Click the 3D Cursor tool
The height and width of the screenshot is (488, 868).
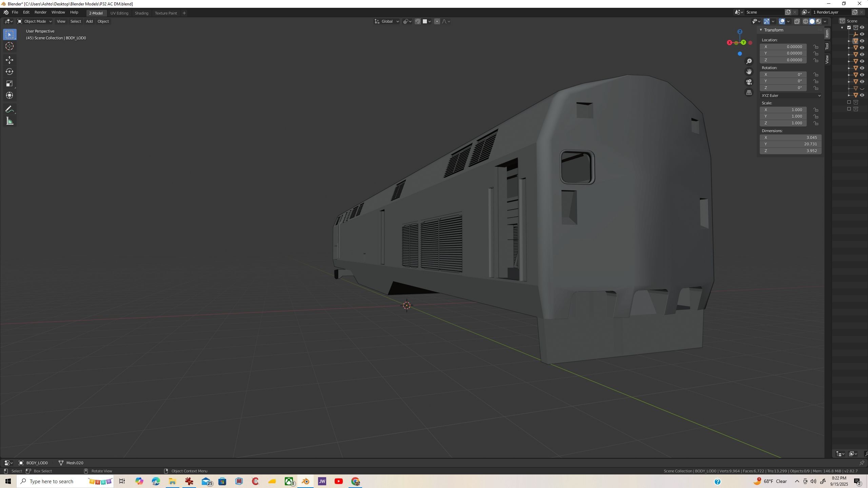(x=9, y=46)
